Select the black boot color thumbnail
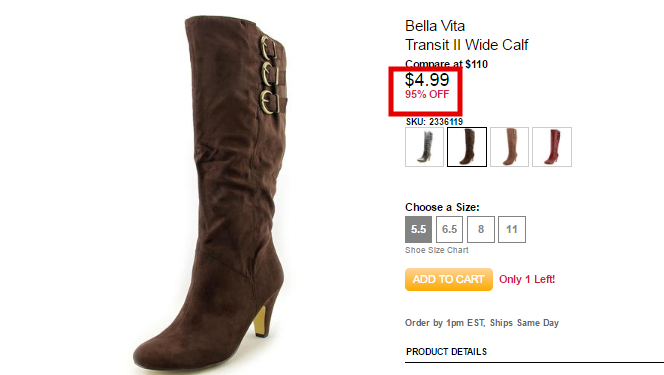 [424, 147]
